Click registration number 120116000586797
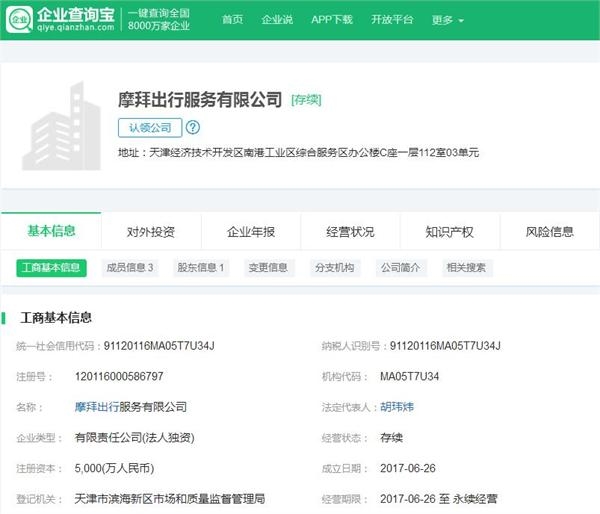 click(x=119, y=376)
